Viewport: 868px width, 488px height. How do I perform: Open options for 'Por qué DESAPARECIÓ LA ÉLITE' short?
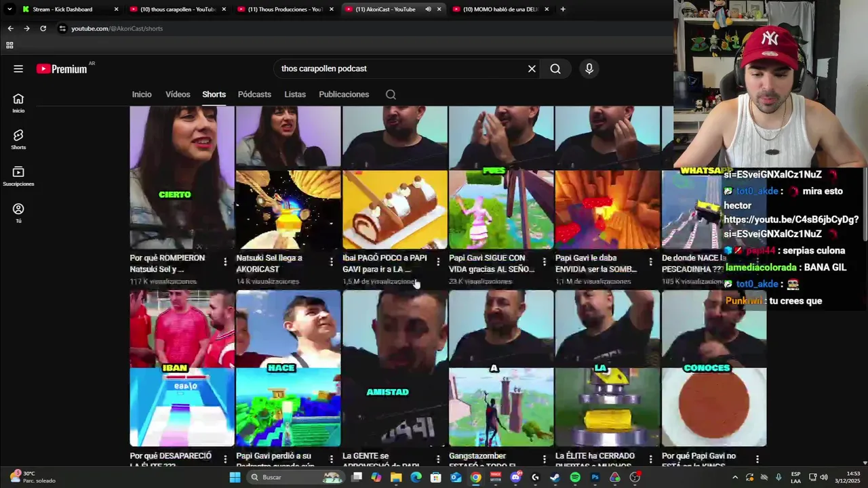(225, 460)
